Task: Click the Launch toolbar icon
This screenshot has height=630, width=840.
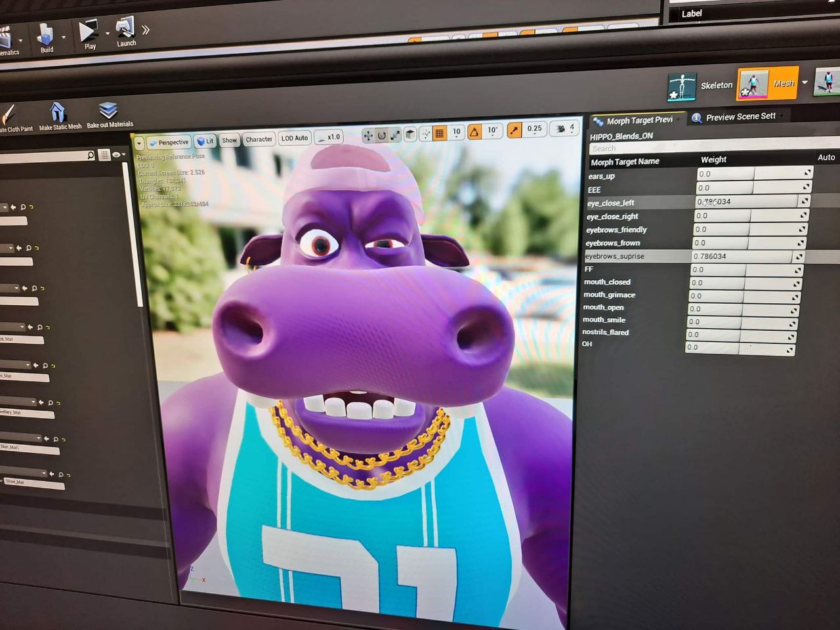Action: point(125,32)
